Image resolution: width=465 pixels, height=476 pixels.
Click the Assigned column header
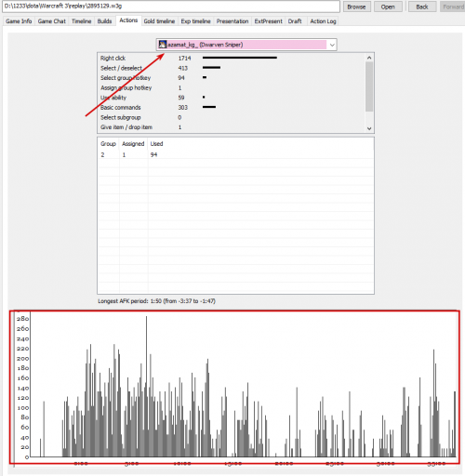tap(133, 144)
